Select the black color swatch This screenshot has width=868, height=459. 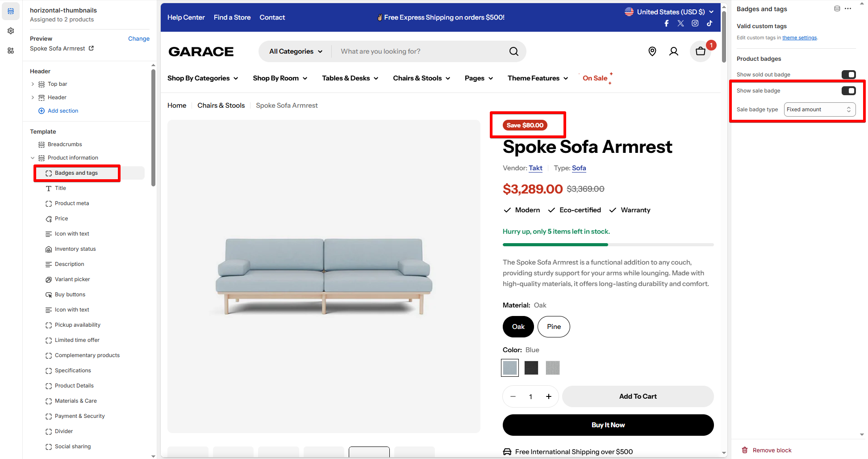click(x=531, y=368)
